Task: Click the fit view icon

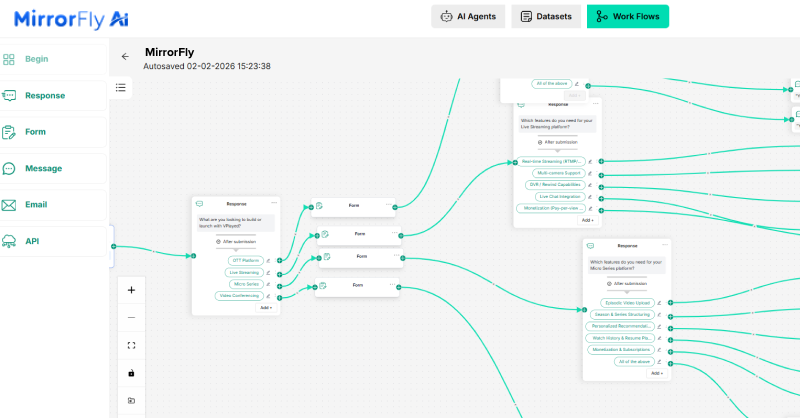Action: [131, 345]
